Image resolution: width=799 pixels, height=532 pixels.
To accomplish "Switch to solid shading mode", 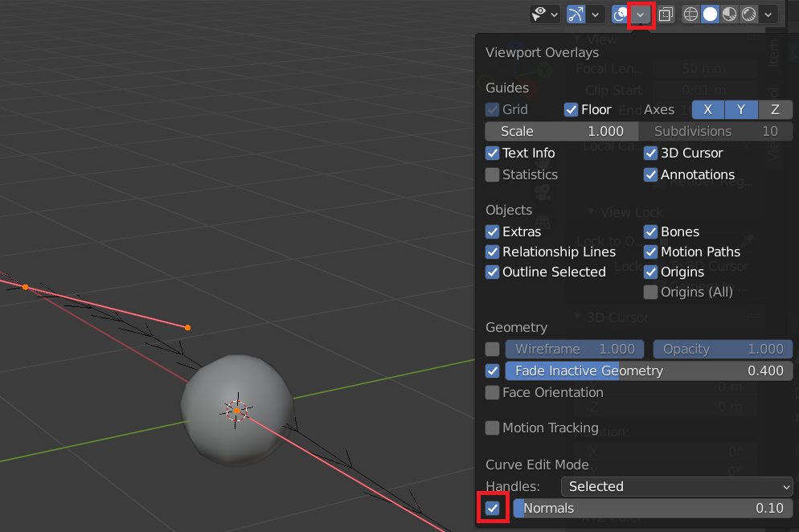I will click(710, 14).
